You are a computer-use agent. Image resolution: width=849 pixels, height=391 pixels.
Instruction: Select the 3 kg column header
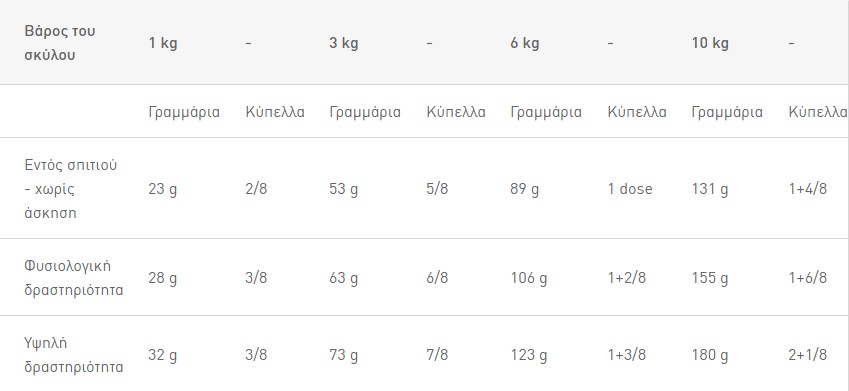344,43
